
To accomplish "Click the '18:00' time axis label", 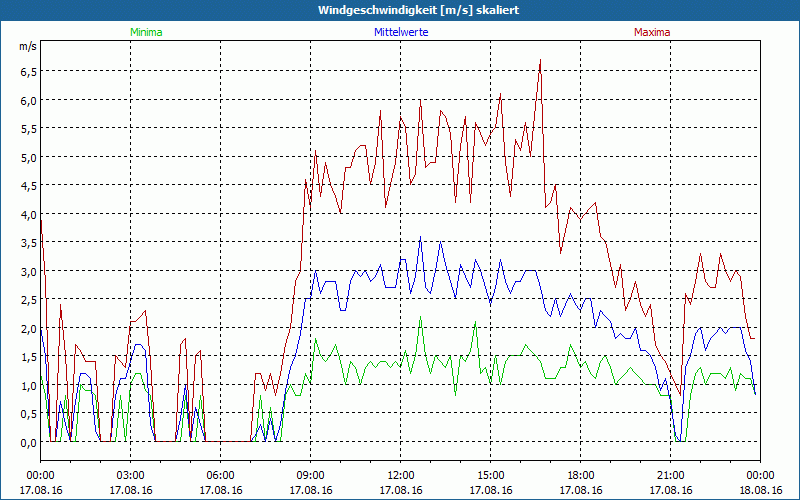I will [x=581, y=476].
